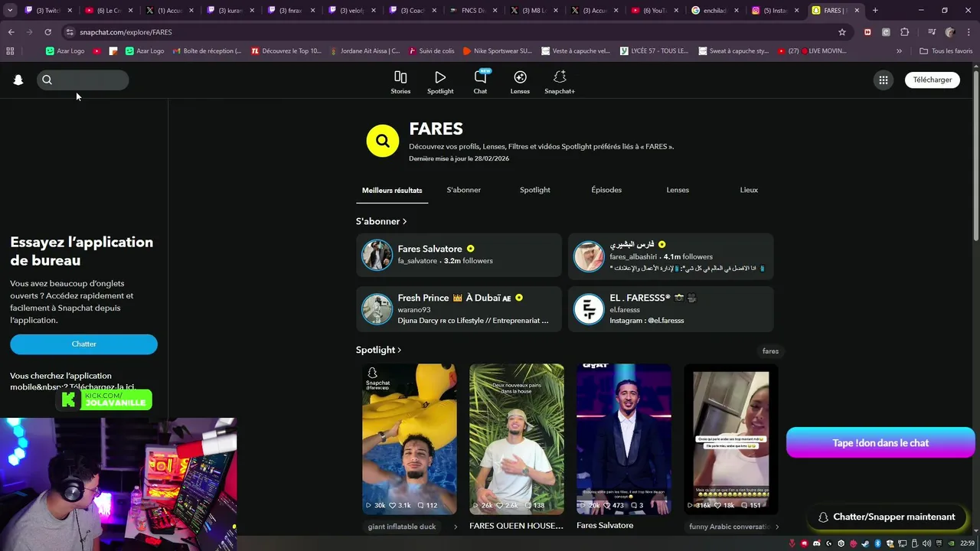This screenshot has width=980, height=551.
Task: Open the Suivi de colis bookmark
Action: coord(432,51)
